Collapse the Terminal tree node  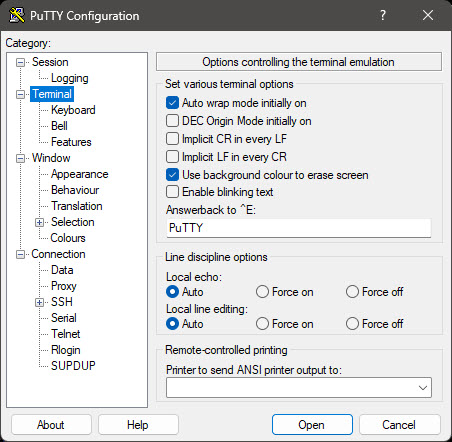21,94
